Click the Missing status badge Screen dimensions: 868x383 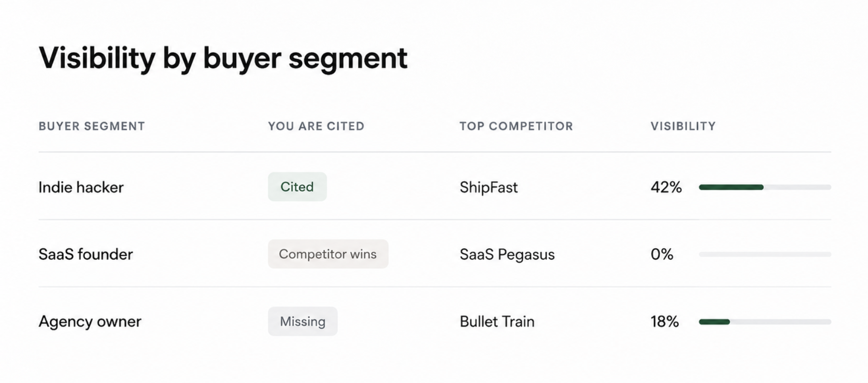303,321
